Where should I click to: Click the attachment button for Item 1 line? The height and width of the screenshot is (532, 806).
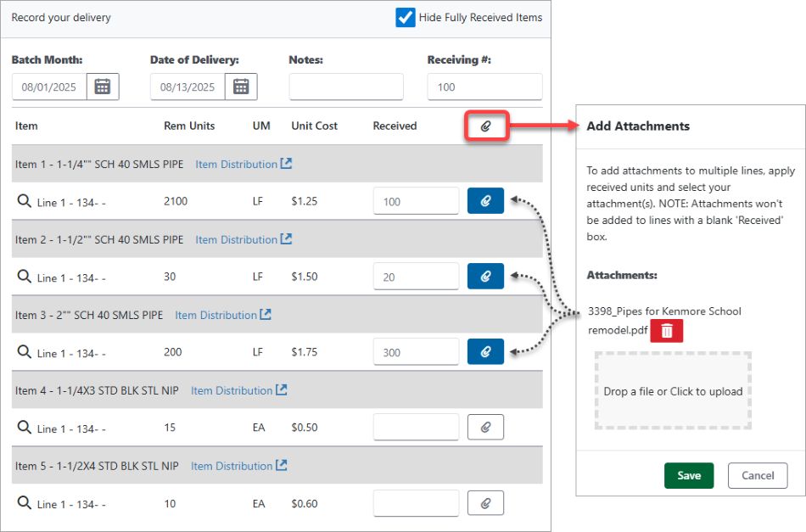tap(486, 201)
